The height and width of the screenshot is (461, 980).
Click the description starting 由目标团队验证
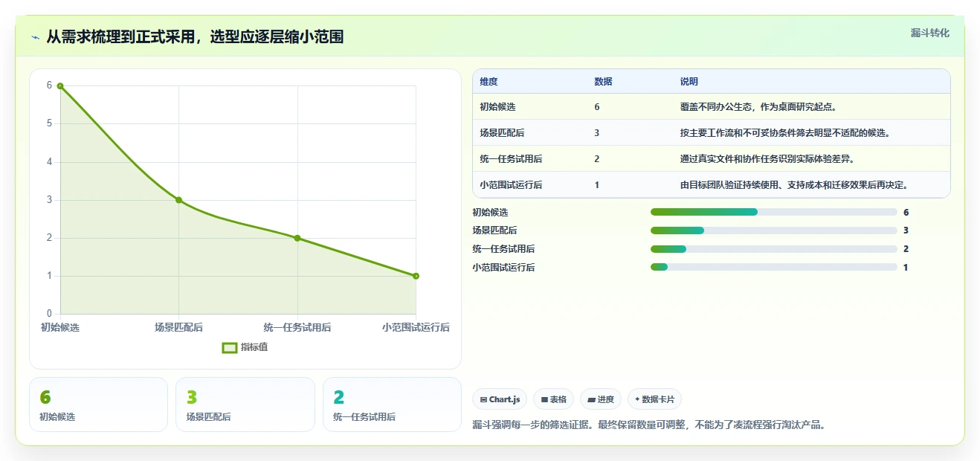point(793,185)
